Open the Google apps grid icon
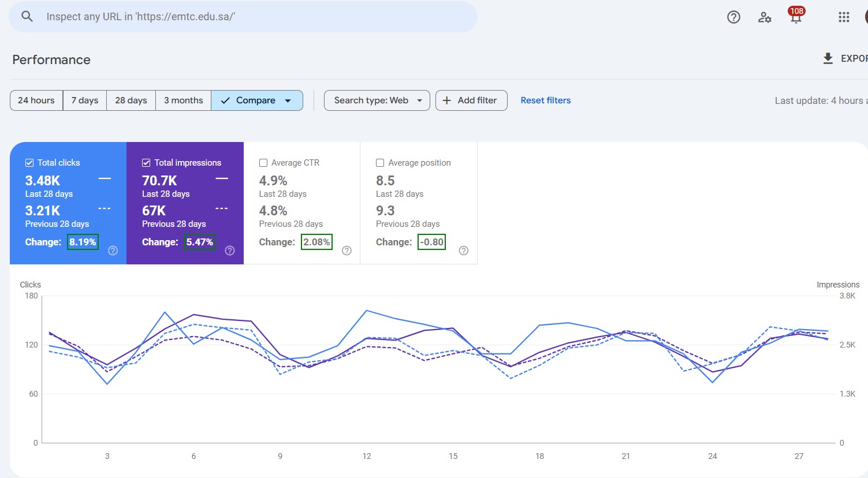The width and height of the screenshot is (868, 478). coord(844,17)
